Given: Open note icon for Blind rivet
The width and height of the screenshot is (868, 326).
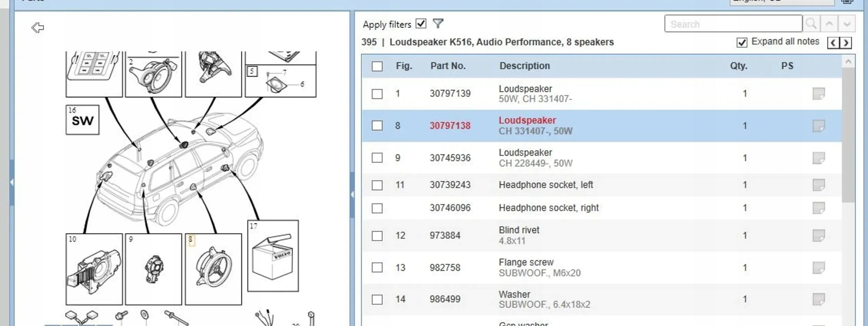Looking at the screenshot, I should 819,235.
